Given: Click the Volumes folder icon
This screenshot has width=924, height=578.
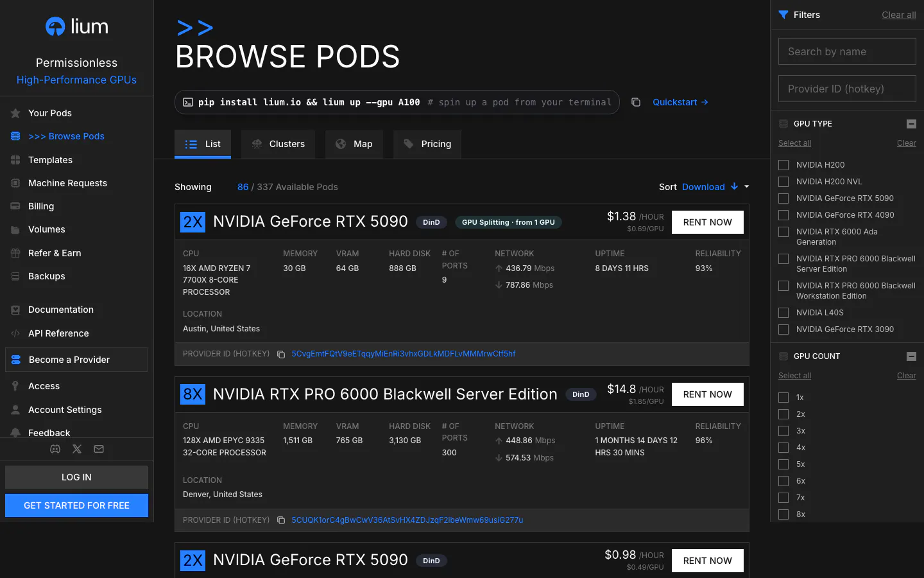Looking at the screenshot, I should (x=15, y=229).
